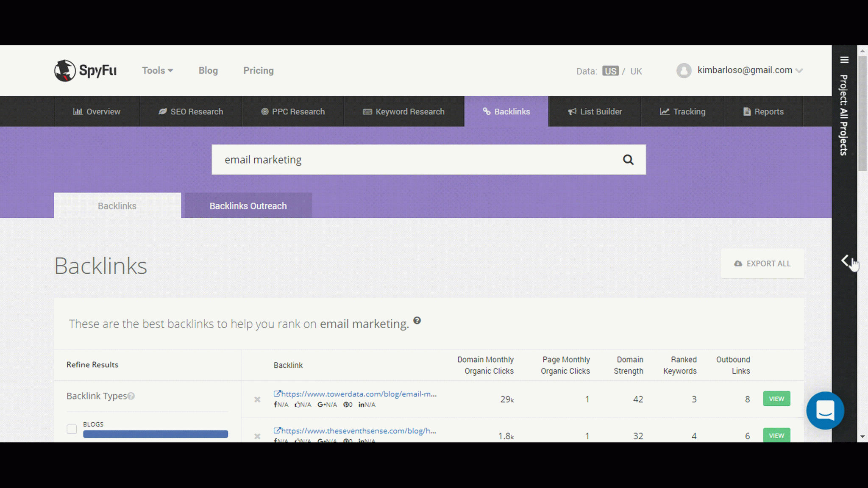Viewport: 868px width, 488px height.
Task: Switch to Backlinks Outreach sub-tab
Action: tap(248, 206)
